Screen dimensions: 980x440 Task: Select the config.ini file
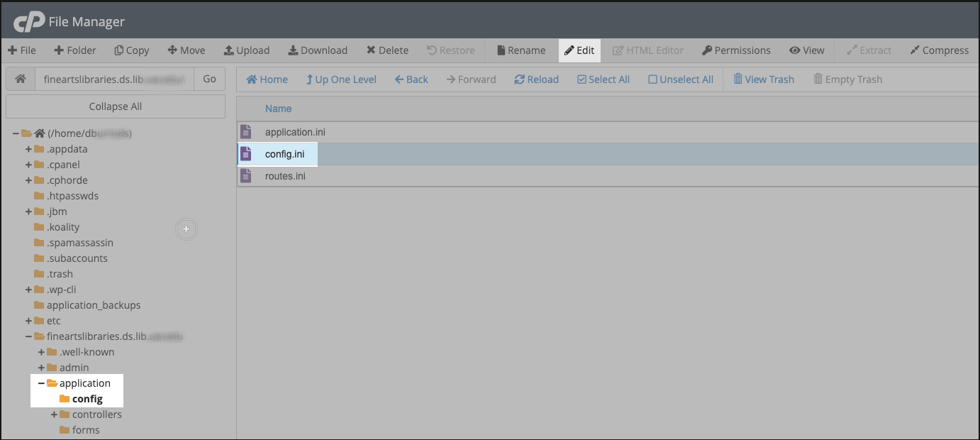point(608,154)
